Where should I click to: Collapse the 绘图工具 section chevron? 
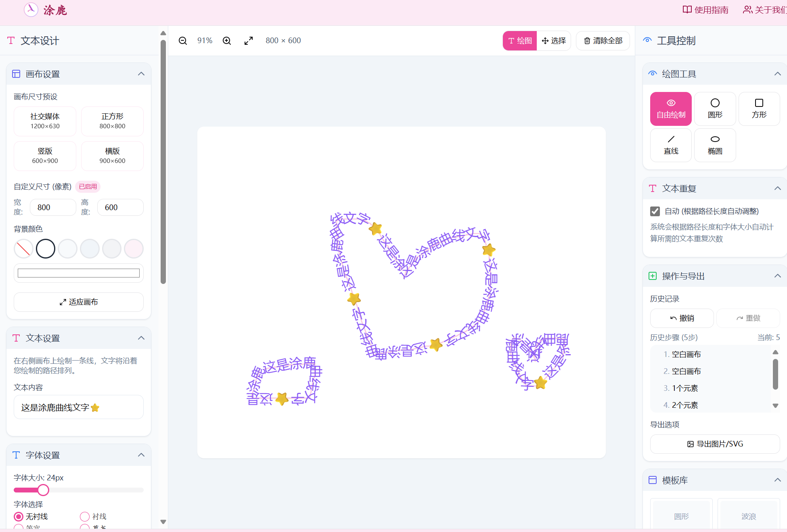pos(778,74)
